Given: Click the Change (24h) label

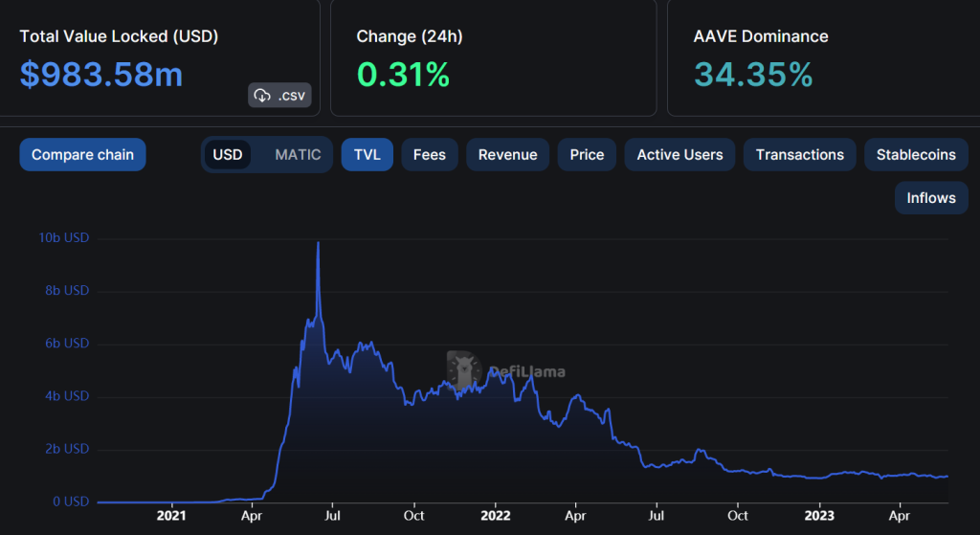Looking at the screenshot, I should click(410, 36).
